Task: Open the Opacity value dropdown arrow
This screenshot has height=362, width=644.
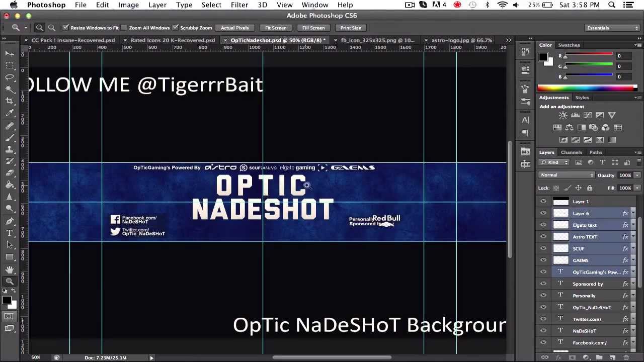Action: coord(637,175)
